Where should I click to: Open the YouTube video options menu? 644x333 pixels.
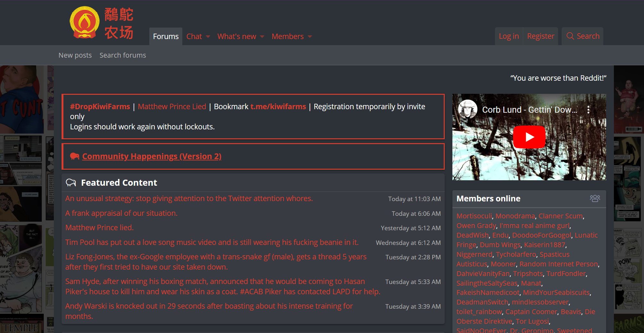[588, 110]
